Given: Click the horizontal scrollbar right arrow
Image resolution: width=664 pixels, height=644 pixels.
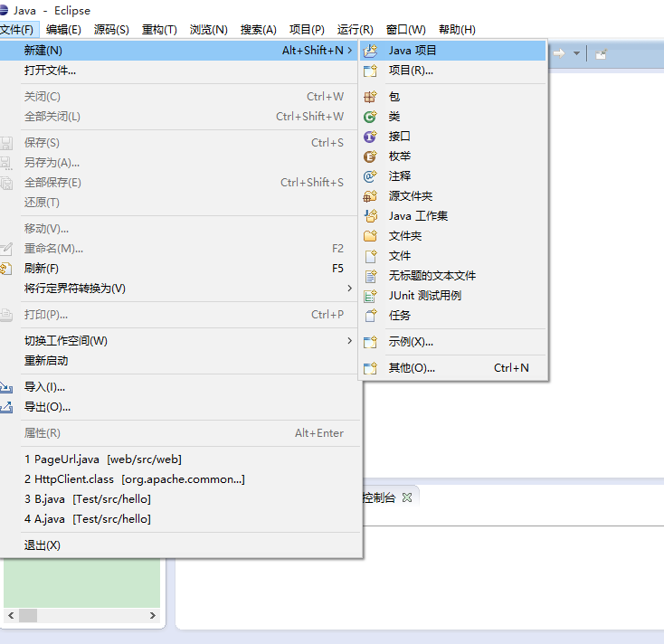Looking at the screenshot, I should (x=153, y=616).
